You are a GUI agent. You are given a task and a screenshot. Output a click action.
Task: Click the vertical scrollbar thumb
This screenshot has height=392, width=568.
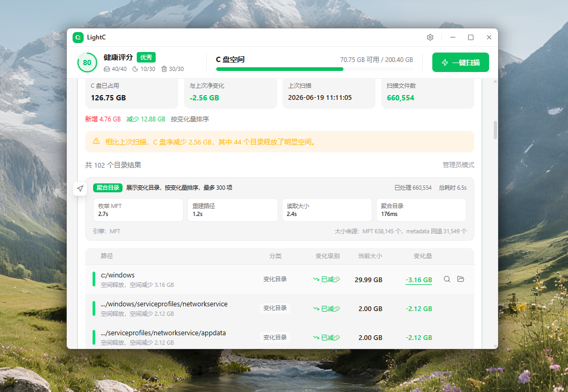[x=495, y=130]
